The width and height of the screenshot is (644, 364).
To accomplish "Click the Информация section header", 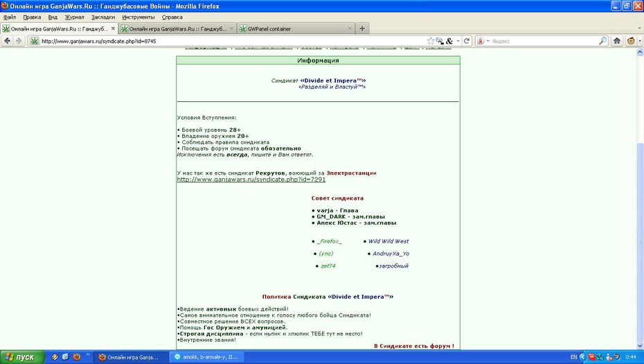I will pos(318,60).
